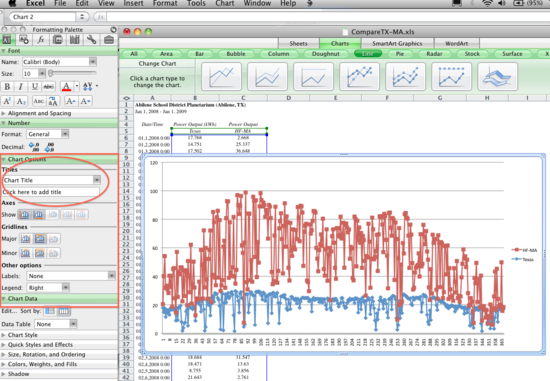Viewport: 550px width, 381px height.
Task: Select the 100% Stacked Marked Line chart
Action: pos(451,76)
